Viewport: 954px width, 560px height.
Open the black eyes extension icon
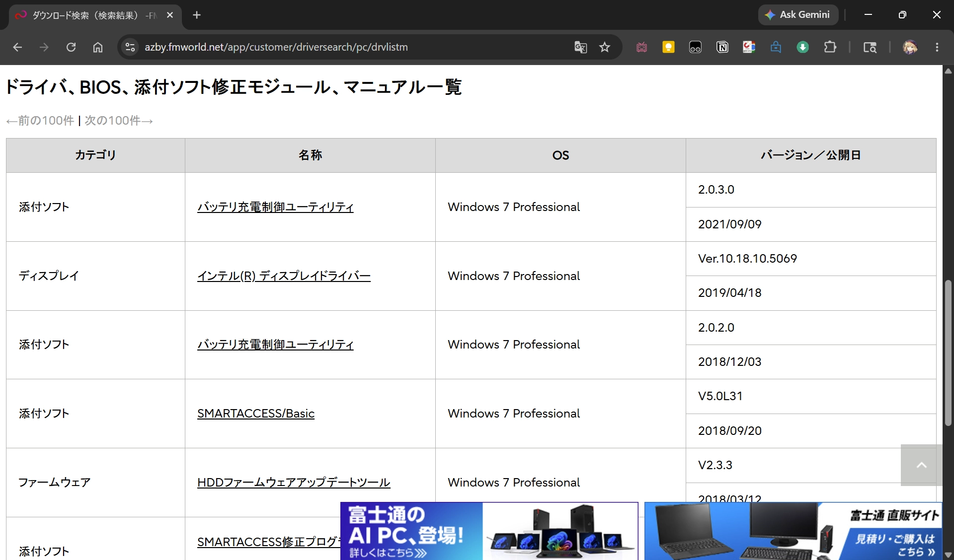(695, 47)
